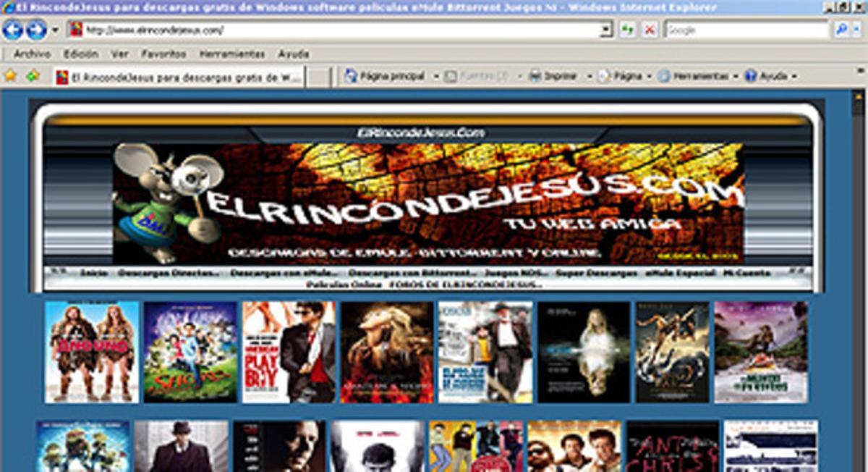868x472 pixels.
Task: Expand the Página principal dropdown arrow
Action: click(436, 77)
